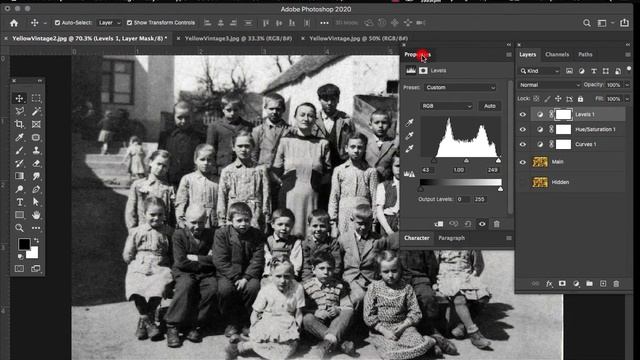Hide the Curves 1 layer
Screen dimensions: 640x360
523,144
